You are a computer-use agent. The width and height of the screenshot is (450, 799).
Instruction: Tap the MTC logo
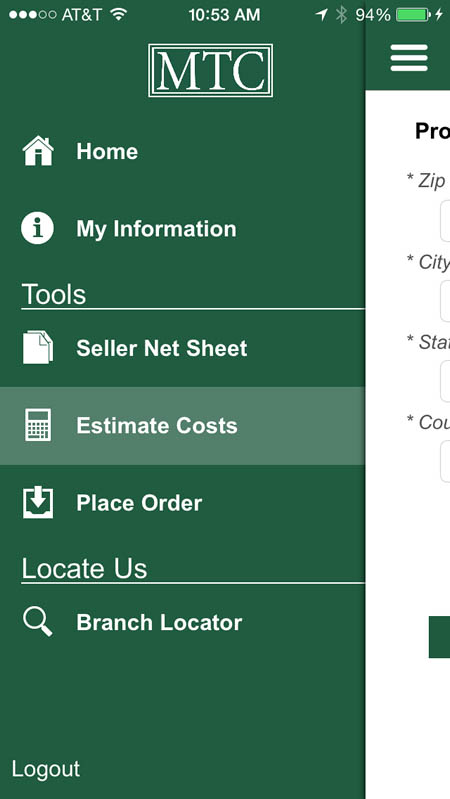pyautogui.click(x=210, y=70)
